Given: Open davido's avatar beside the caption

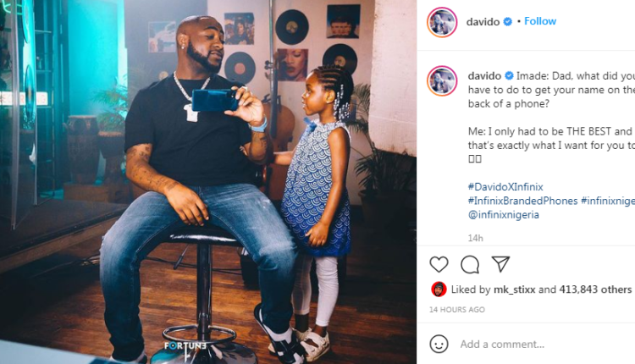Looking at the screenshot, I should 442,80.
